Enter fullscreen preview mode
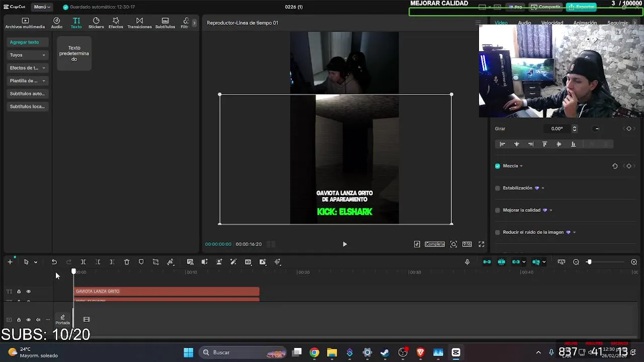The image size is (644, 362). (x=481, y=244)
